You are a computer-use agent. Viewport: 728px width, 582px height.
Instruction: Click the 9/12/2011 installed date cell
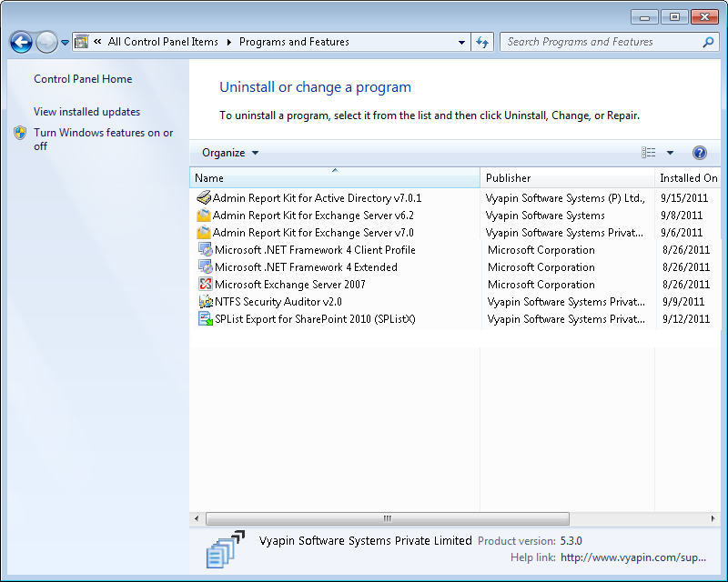click(686, 319)
